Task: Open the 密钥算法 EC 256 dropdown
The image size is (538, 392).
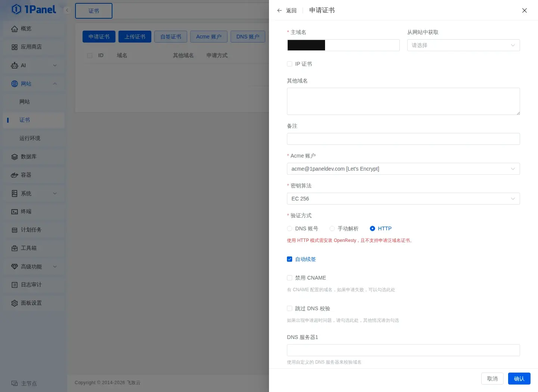Action: (x=403, y=199)
